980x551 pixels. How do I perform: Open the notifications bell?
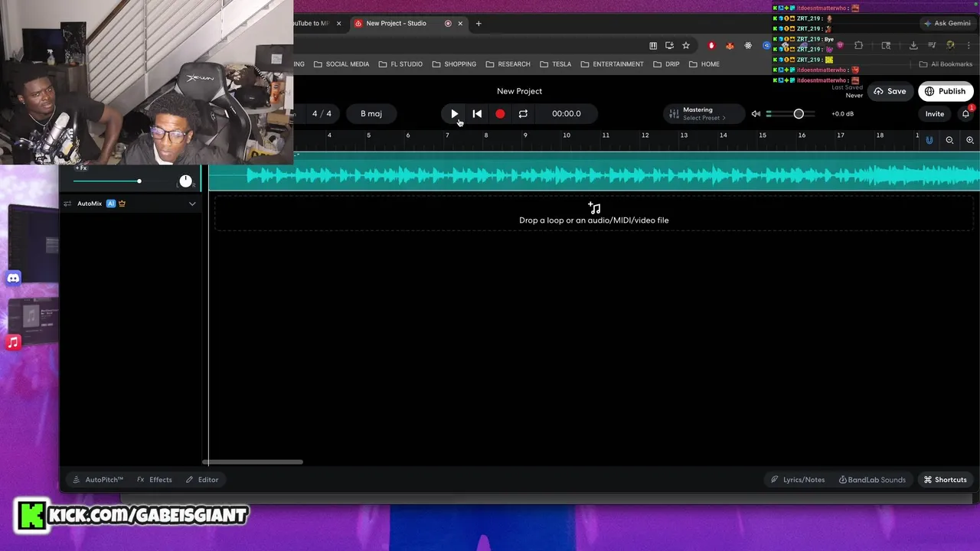point(965,113)
